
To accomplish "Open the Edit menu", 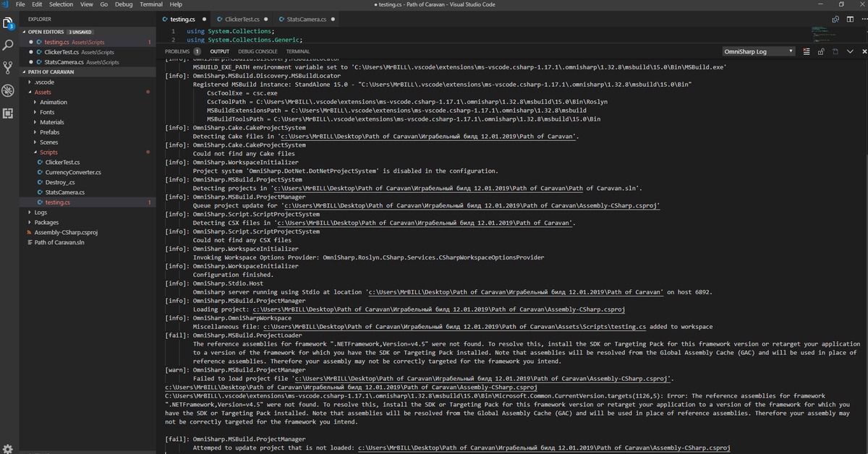I will pos(36,4).
